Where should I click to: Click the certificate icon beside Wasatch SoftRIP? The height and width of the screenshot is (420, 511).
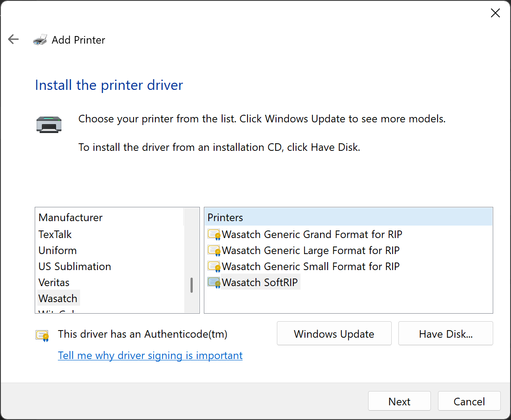click(x=214, y=283)
